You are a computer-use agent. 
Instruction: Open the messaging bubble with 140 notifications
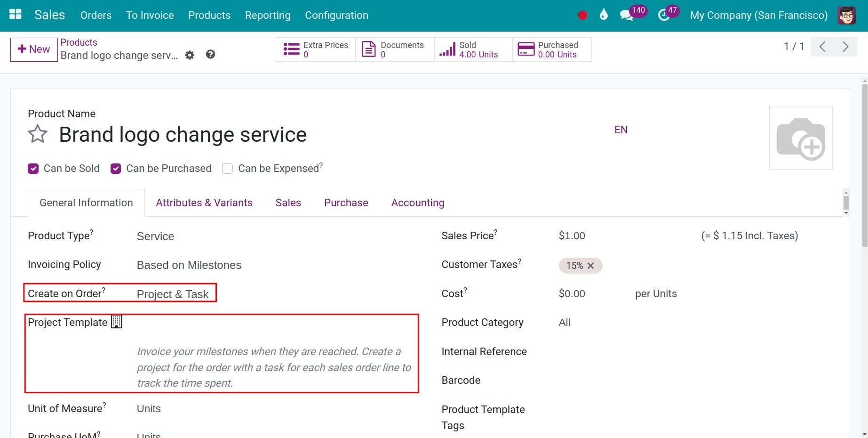(x=626, y=15)
